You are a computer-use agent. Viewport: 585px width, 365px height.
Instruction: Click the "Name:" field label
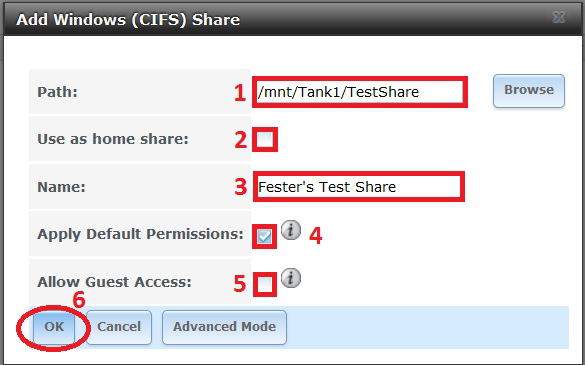point(62,187)
